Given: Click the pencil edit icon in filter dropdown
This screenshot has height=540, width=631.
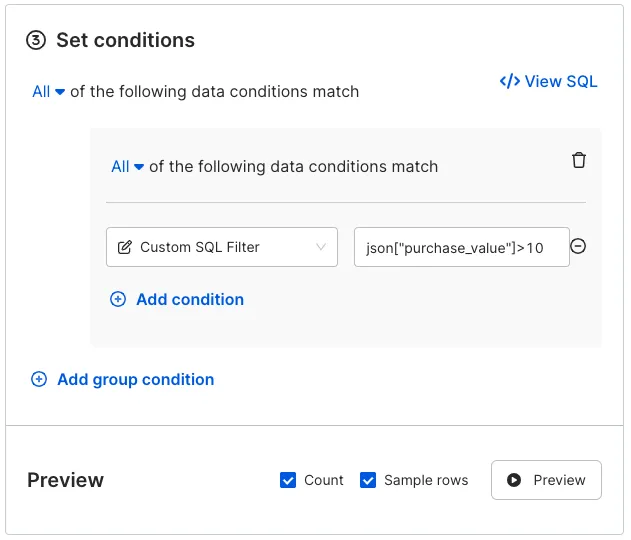Looking at the screenshot, I should [124, 247].
